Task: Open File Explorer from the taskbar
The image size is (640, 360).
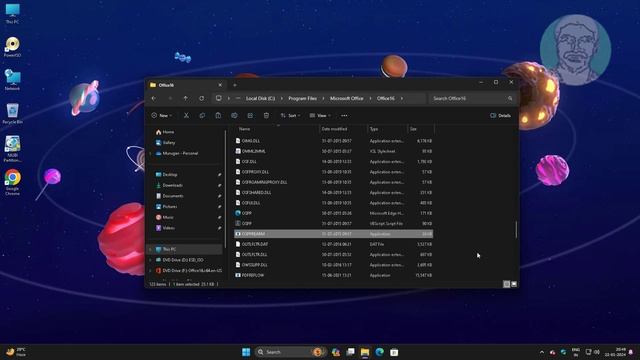Action: 364,352
